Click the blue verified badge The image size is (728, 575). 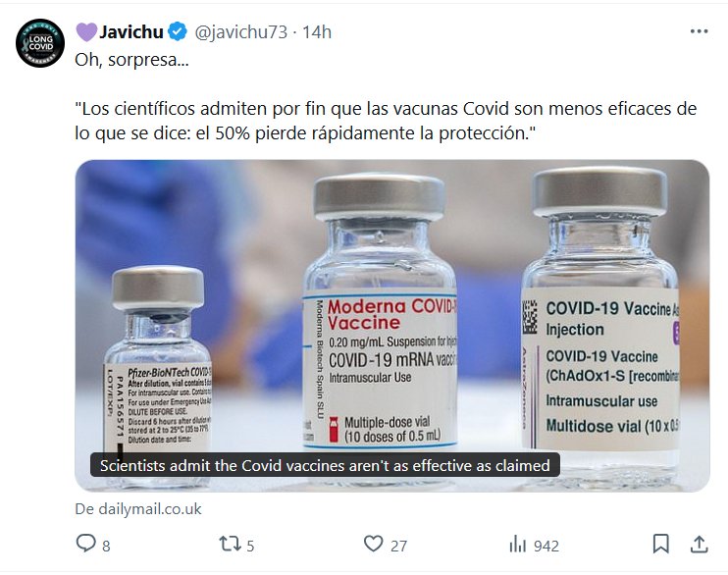[178, 31]
